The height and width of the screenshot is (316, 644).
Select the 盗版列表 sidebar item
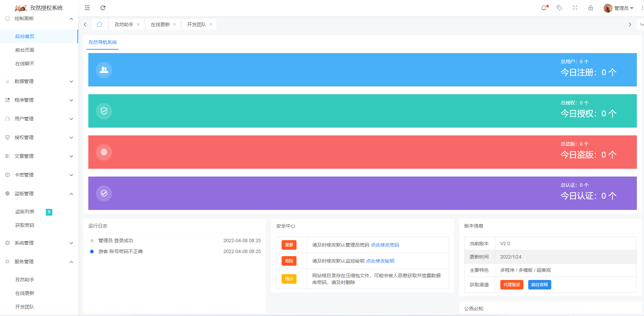(25, 212)
